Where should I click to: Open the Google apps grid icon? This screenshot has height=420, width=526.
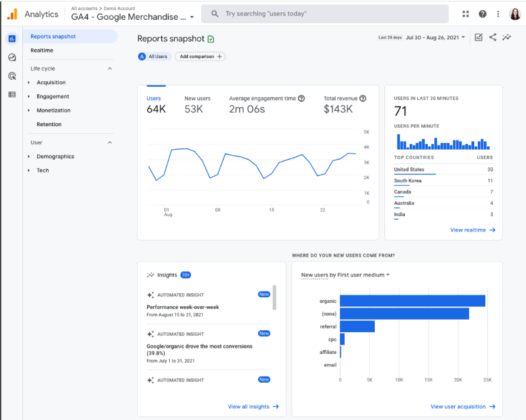(x=465, y=14)
